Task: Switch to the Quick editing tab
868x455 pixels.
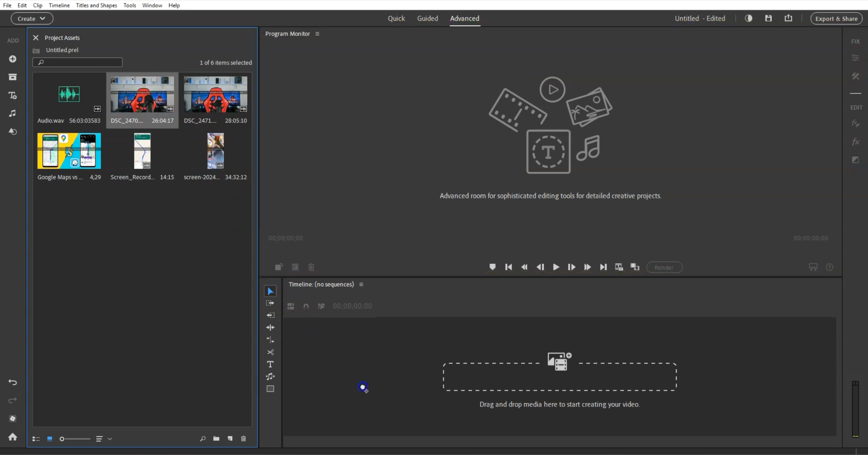Action: pos(396,18)
